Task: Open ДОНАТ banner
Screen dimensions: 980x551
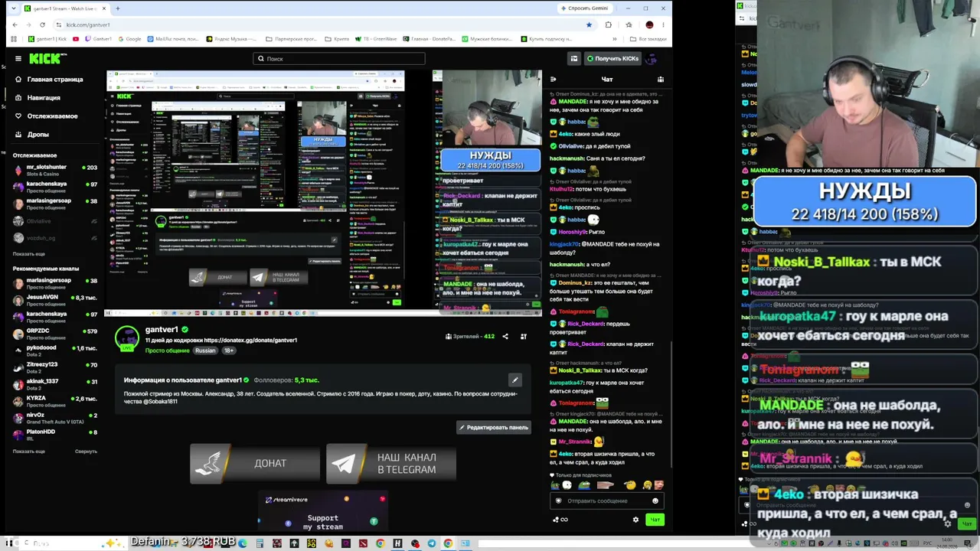Action: coord(255,463)
